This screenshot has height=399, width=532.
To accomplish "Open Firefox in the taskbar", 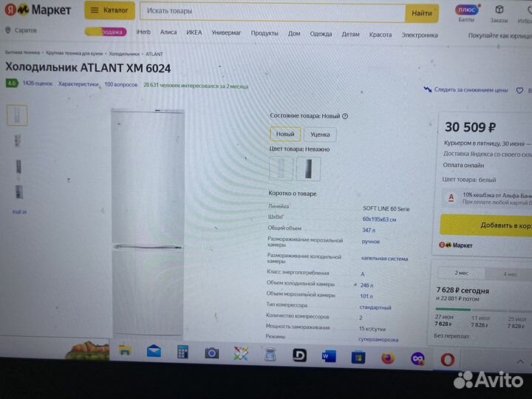I will [x=388, y=358].
